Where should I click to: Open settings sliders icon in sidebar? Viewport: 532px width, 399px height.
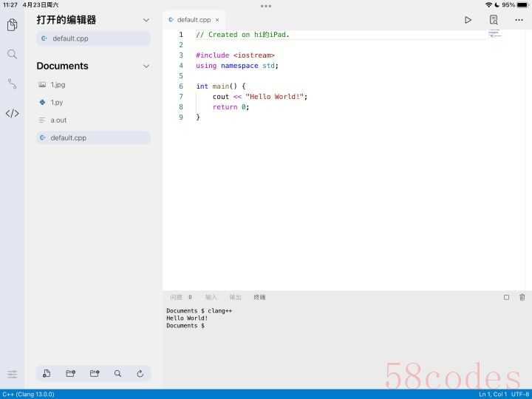pos(13,374)
